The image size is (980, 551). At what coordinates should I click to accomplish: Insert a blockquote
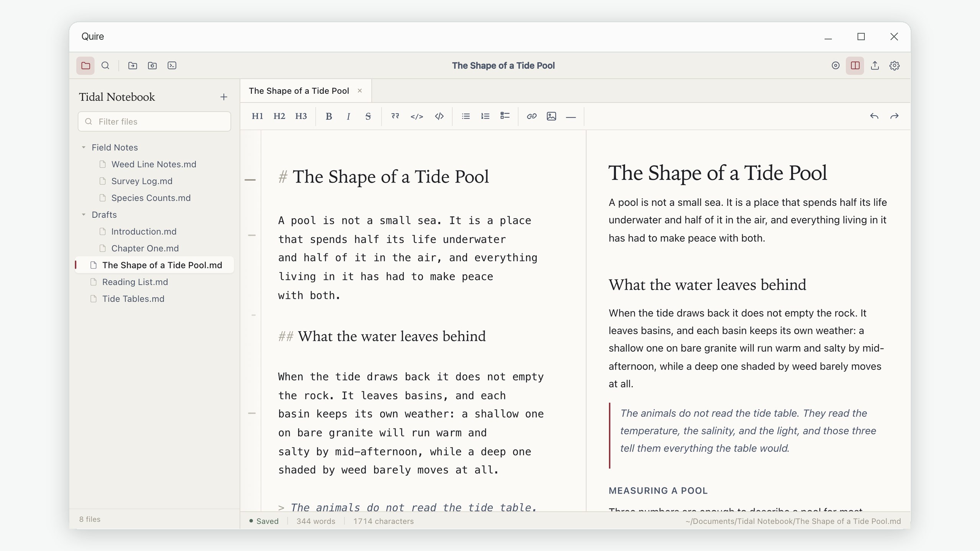pyautogui.click(x=395, y=116)
